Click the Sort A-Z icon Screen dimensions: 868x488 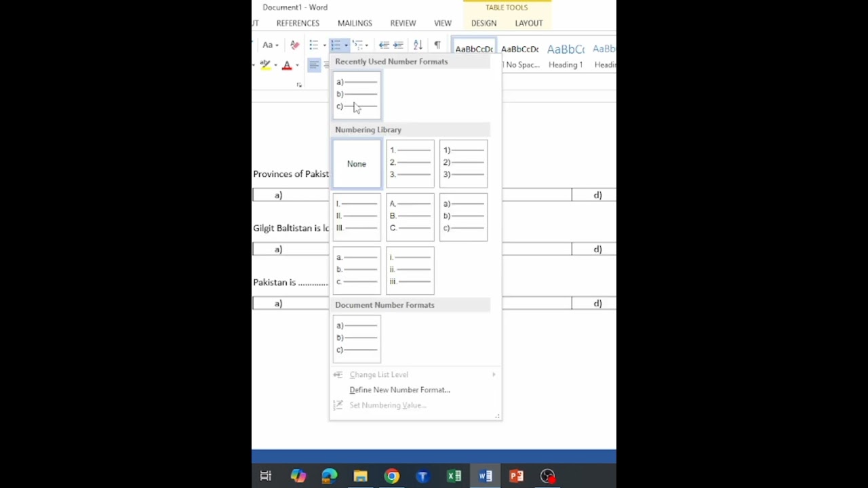(418, 45)
